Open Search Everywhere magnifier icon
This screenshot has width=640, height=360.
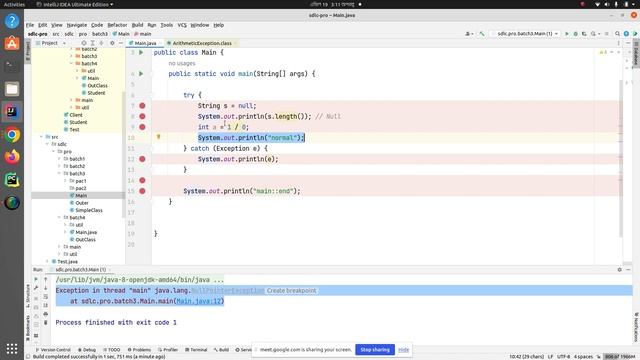[x=618, y=34]
